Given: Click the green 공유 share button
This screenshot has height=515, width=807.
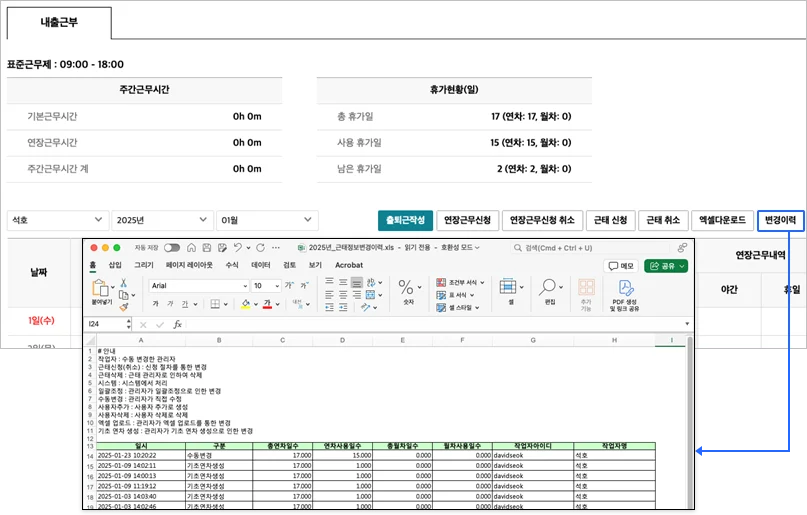Looking at the screenshot, I should (x=665, y=266).
